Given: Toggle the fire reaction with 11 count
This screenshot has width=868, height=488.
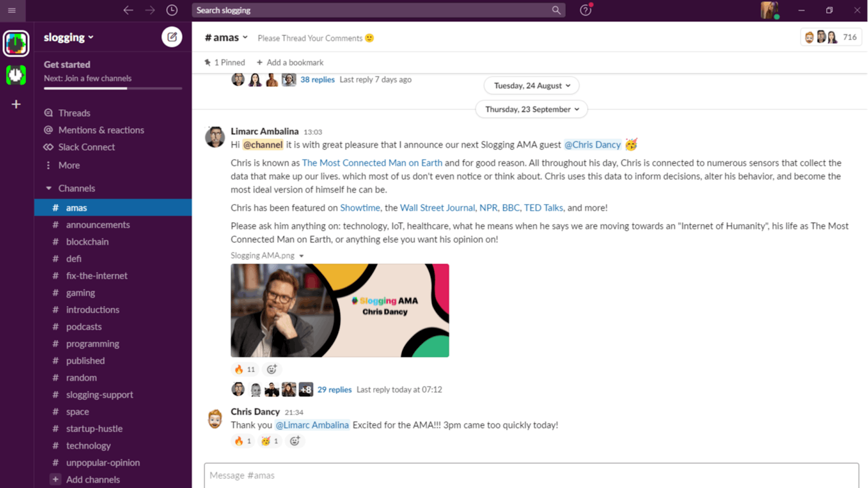Looking at the screenshot, I should pos(245,370).
